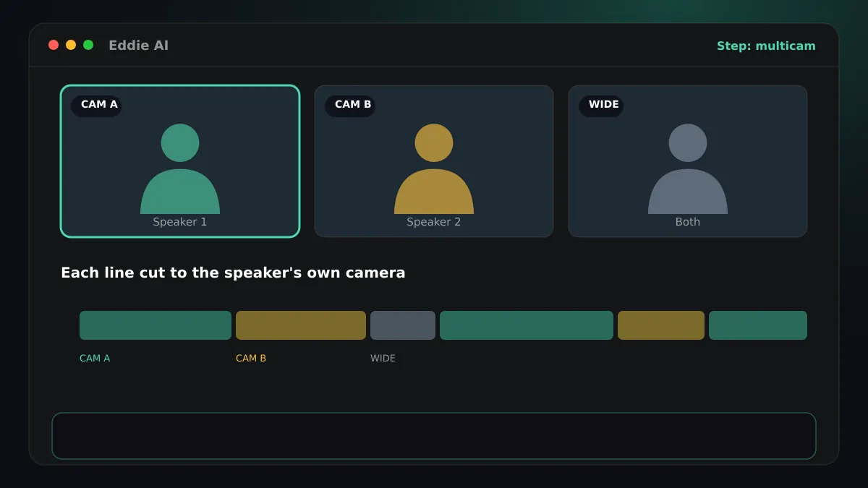Select the first yellow CAM B timeline clip
The width and height of the screenshot is (868, 488).
301,325
